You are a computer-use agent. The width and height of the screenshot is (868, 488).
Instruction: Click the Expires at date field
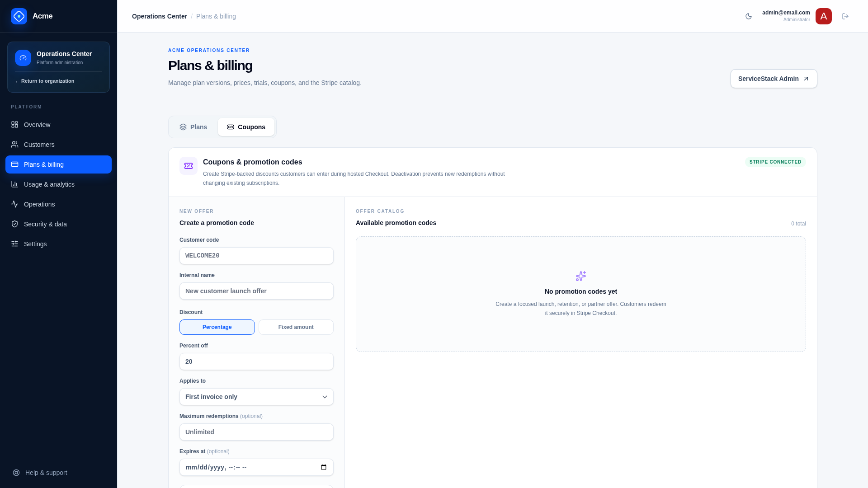pos(256,467)
